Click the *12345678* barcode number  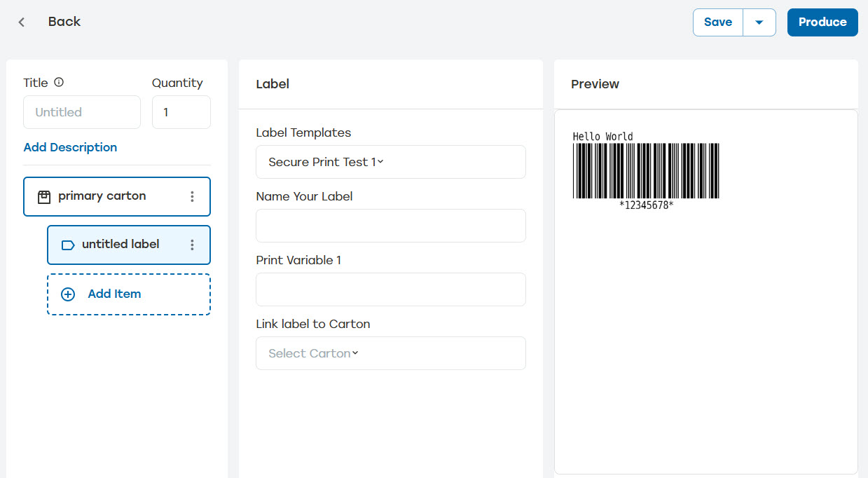(x=646, y=205)
